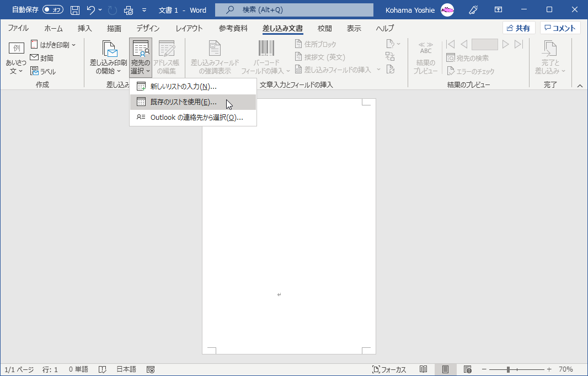The width and height of the screenshot is (588, 376).
Task: Open the undo history dropdown arrow
Action: [x=100, y=10]
